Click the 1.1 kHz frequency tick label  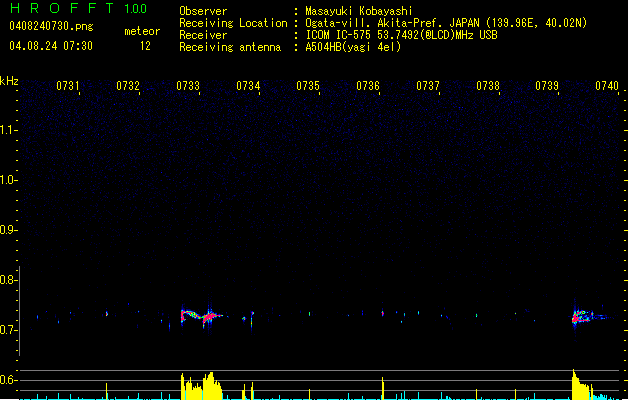[x=7, y=130]
